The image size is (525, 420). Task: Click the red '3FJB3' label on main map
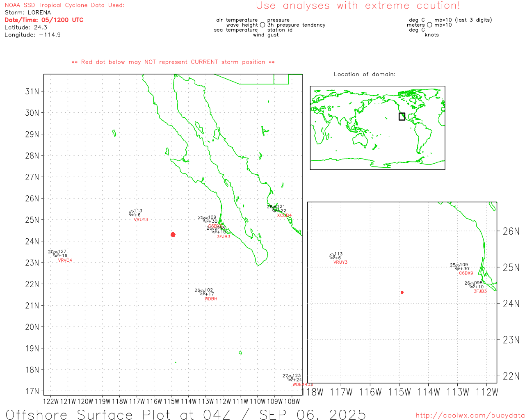(224, 237)
